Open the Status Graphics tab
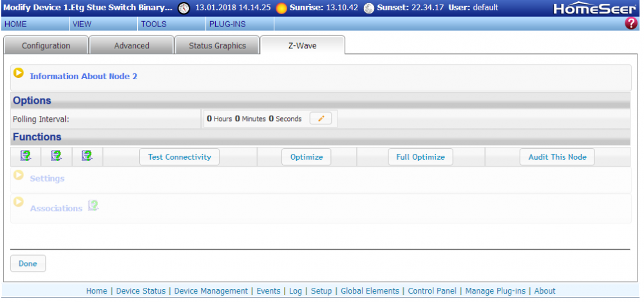644x302 pixels. [x=217, y=46]
